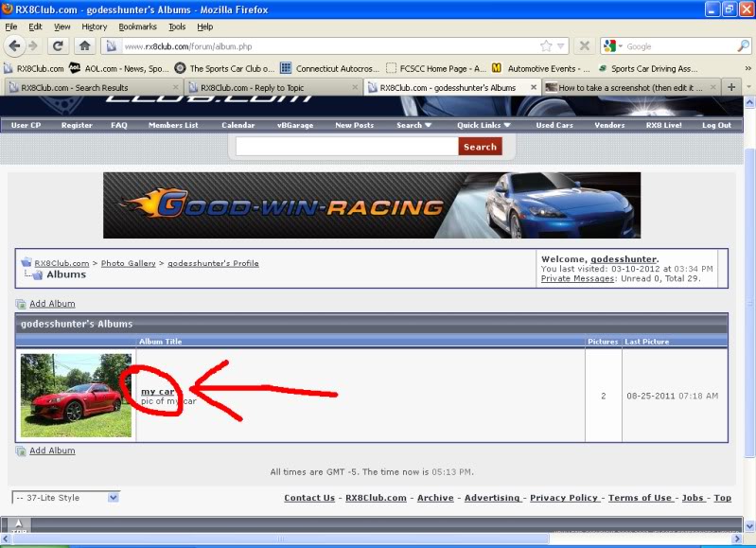Screen dimensions: 756x548
Task: Bookmark this page using the star icon
Action: tap(546, 46)
